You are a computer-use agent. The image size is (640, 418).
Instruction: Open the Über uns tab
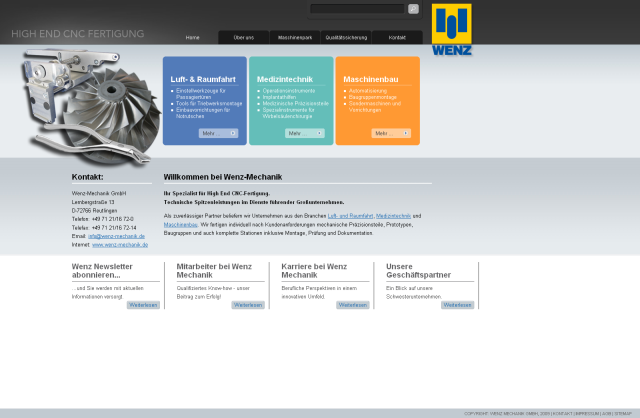point(244,38)
